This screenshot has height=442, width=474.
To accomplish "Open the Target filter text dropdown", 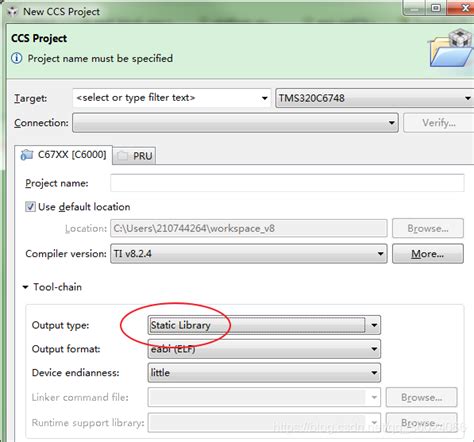I will click(x=265, y=98).
